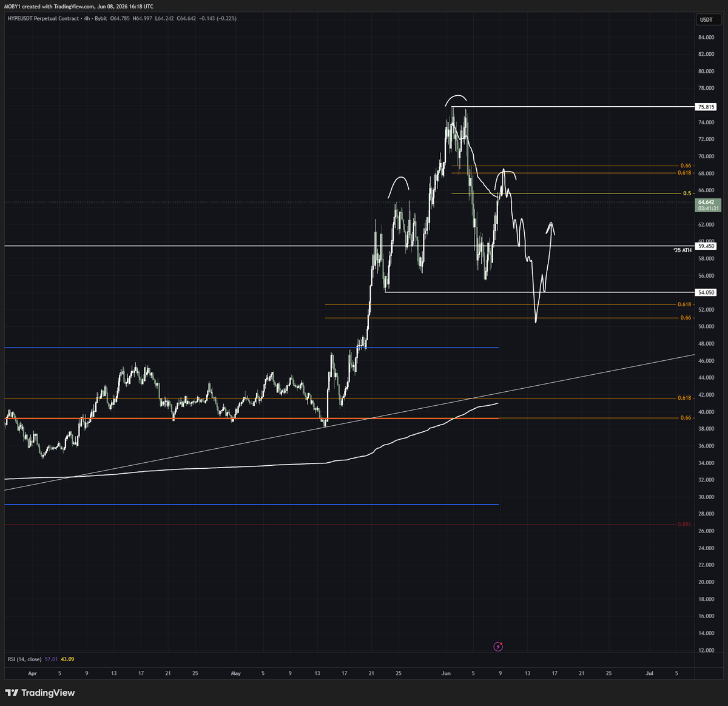Click the '25 ATH line label
This screenshot has width=728, height=706.
click(682, 250)
